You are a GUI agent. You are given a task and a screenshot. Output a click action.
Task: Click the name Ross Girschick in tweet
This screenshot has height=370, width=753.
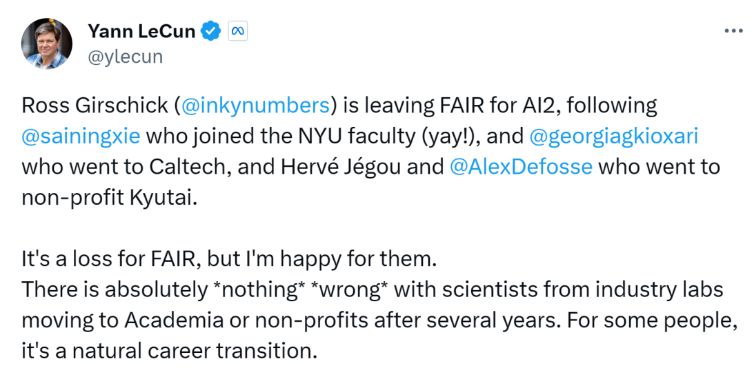(95, 106)
